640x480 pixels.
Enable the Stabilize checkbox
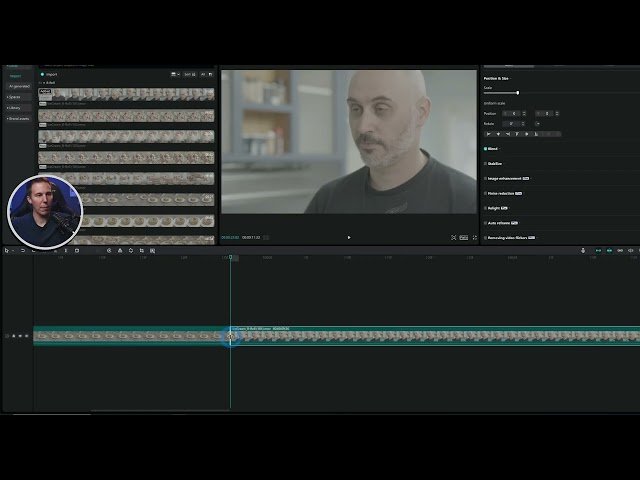pyautogui.click(x=486, y=164)
